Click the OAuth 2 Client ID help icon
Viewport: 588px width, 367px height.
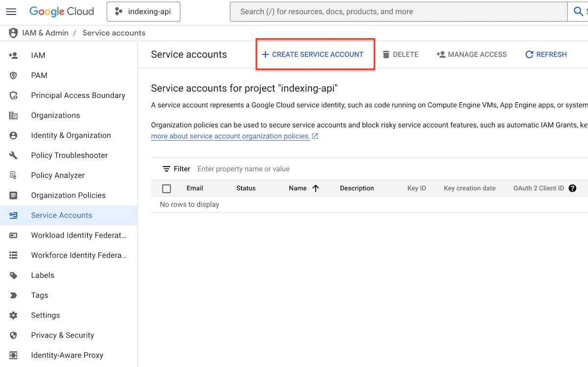(572, 188)
